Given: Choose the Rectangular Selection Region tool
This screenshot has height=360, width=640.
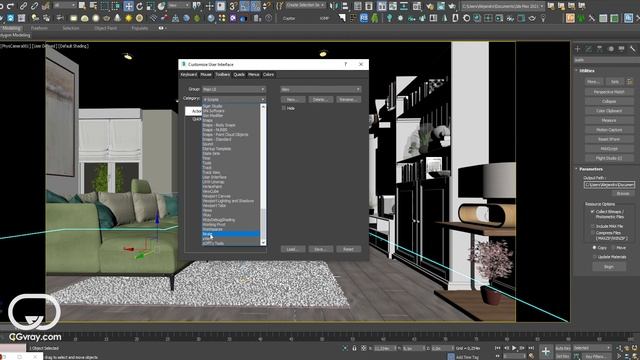Looking at the screenshot, I should pyautogui.click(x=105, y=6).
